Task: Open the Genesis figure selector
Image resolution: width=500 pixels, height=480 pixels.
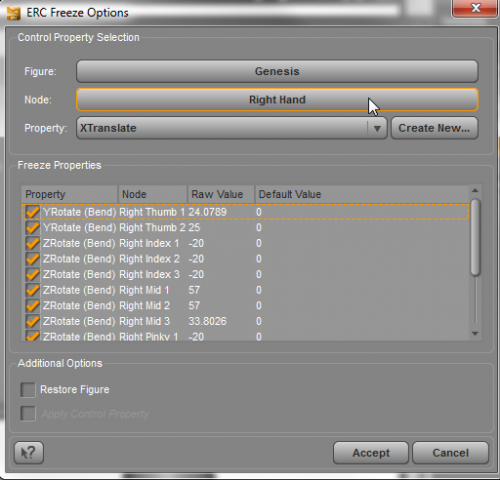Action: pos(277,71)
